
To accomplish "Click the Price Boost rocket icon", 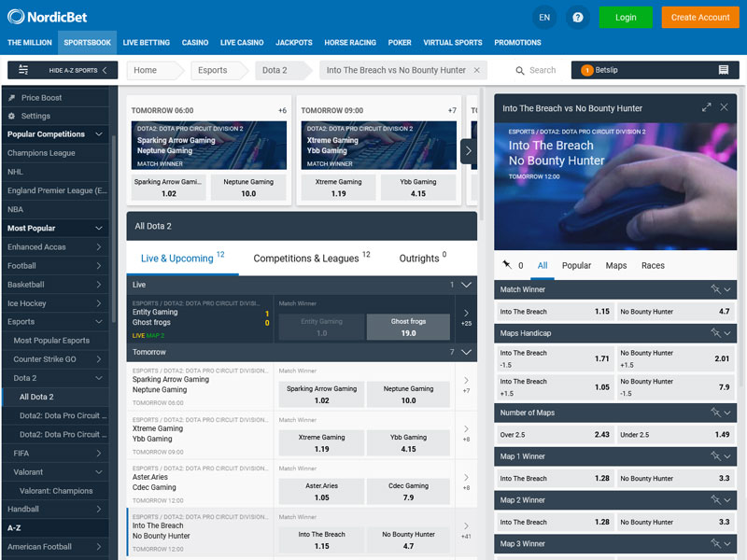I will pos(12,98).
